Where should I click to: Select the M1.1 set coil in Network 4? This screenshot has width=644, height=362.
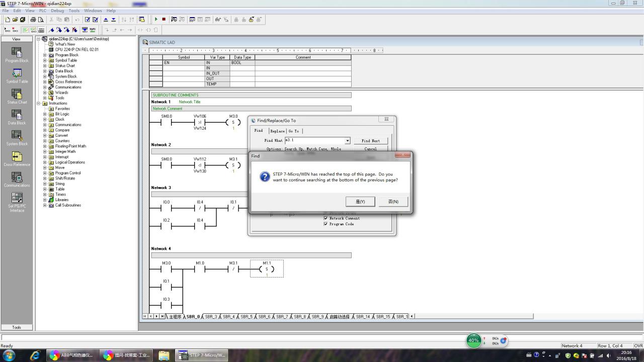[267, 269]
